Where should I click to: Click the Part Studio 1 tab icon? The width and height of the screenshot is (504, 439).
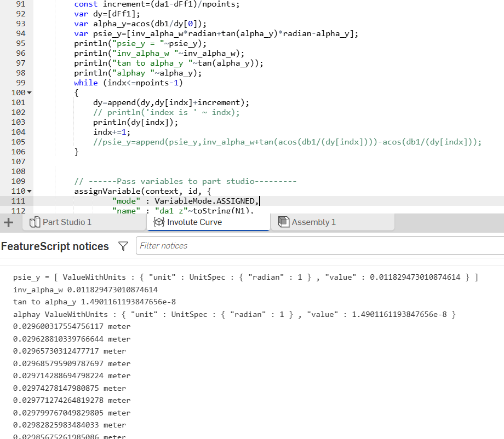click(35, 222)
